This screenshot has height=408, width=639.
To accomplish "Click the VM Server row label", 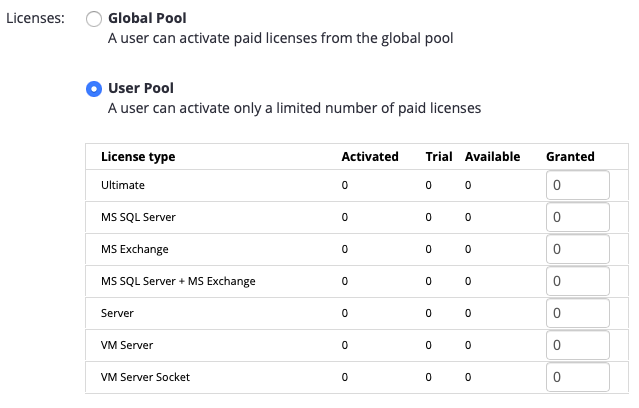I will (x=127, y=345).
